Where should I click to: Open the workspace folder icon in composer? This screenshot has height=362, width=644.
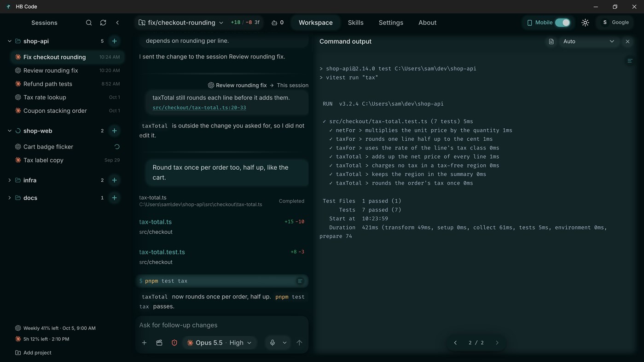pos(159,343)
